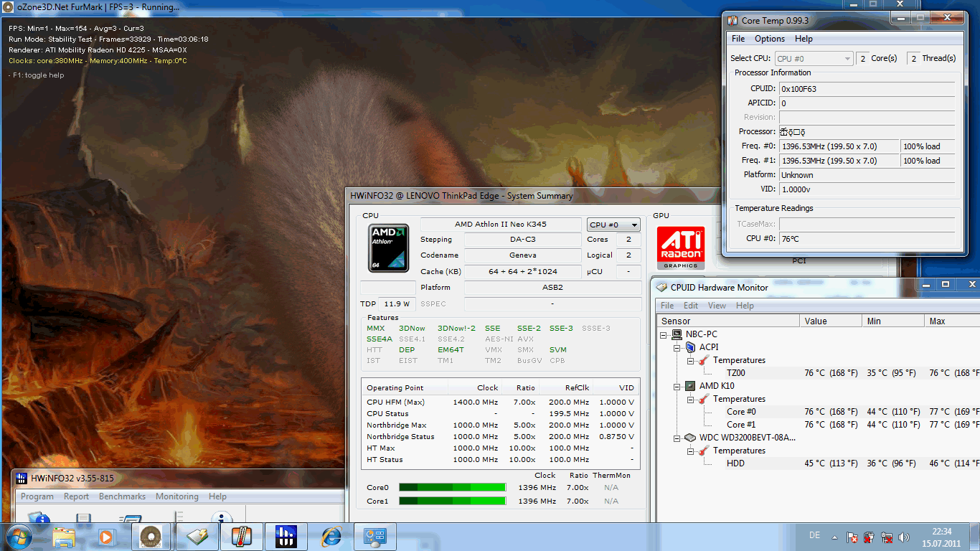This screenshot has height=551, width=980.
Task: Open the Select CPU dropdown in Core Temp
Action: point(814,59)
